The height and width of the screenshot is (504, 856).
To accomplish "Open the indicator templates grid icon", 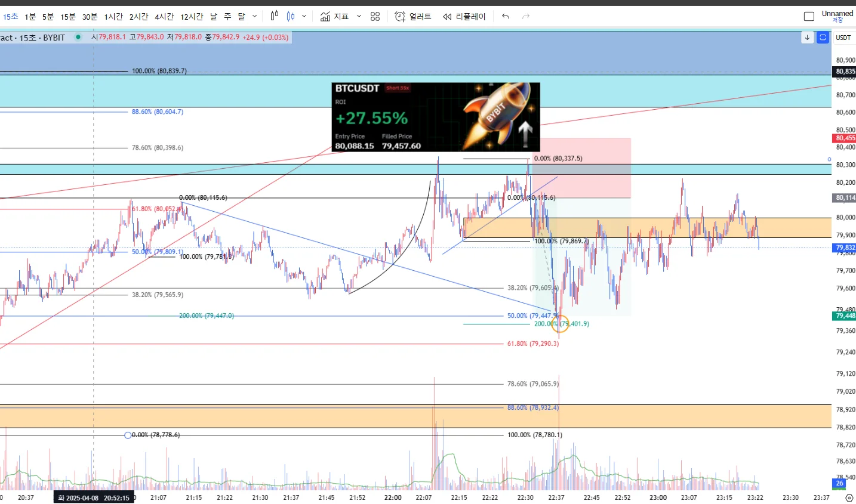I will pos(375,17).
